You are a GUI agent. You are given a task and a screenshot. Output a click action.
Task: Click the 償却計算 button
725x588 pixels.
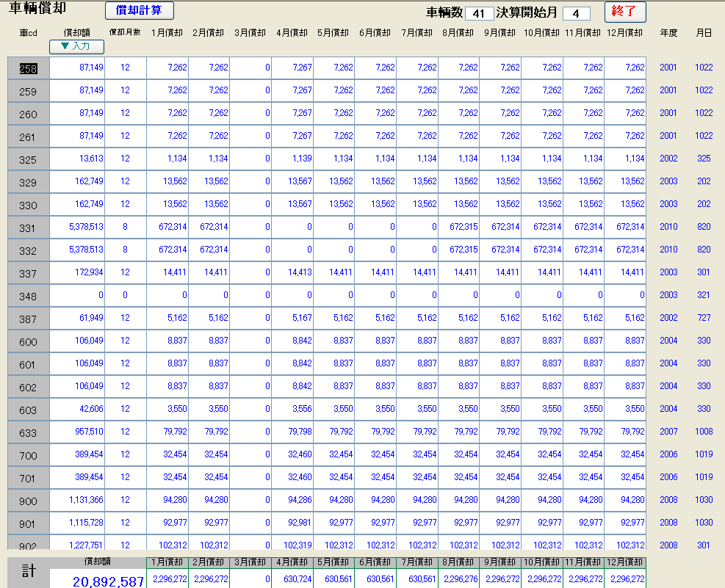[139, 10]
